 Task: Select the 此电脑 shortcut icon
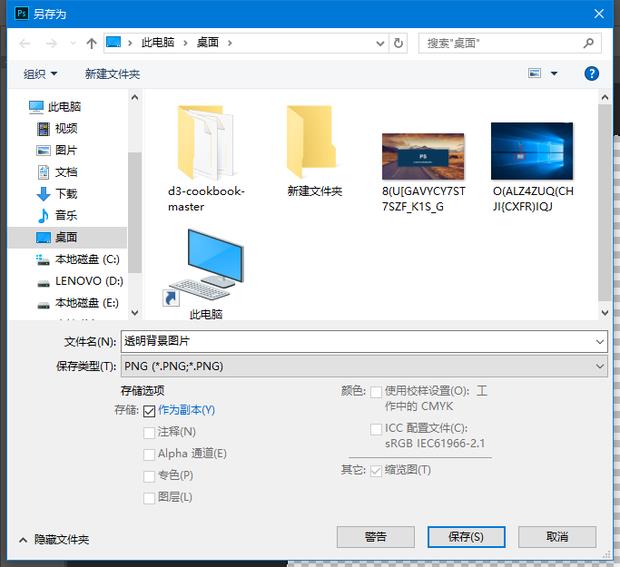[206, 268]
